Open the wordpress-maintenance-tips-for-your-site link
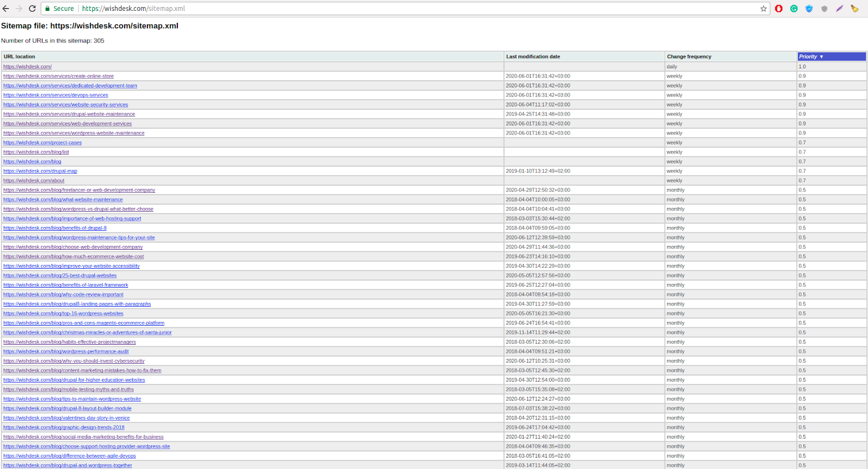Screen dimensions: 868x469 point(79,238)
